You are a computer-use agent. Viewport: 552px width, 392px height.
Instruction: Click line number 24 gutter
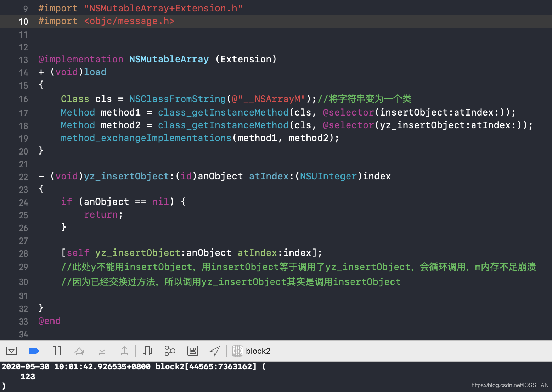click(x=23, y=203)
